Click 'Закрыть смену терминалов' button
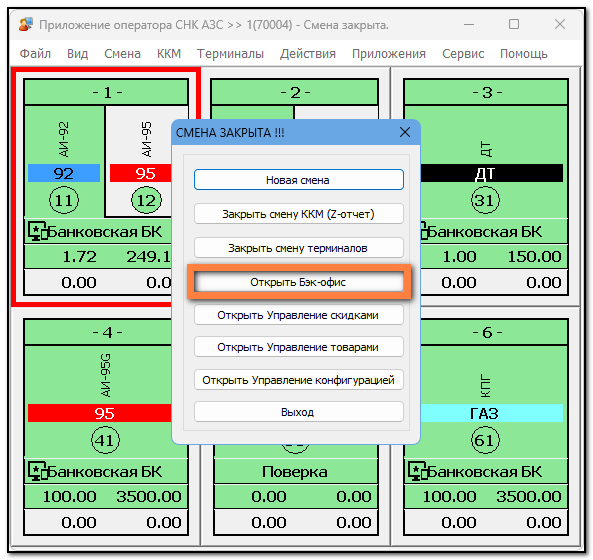This screenshot has width=593, height=560. tap(299, 248)
